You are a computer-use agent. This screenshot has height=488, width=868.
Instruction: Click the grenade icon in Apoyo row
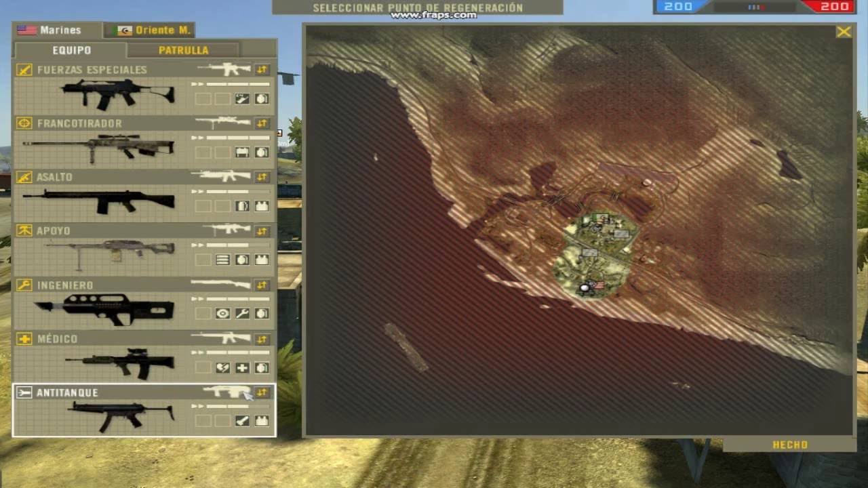[x=242, y=260]
